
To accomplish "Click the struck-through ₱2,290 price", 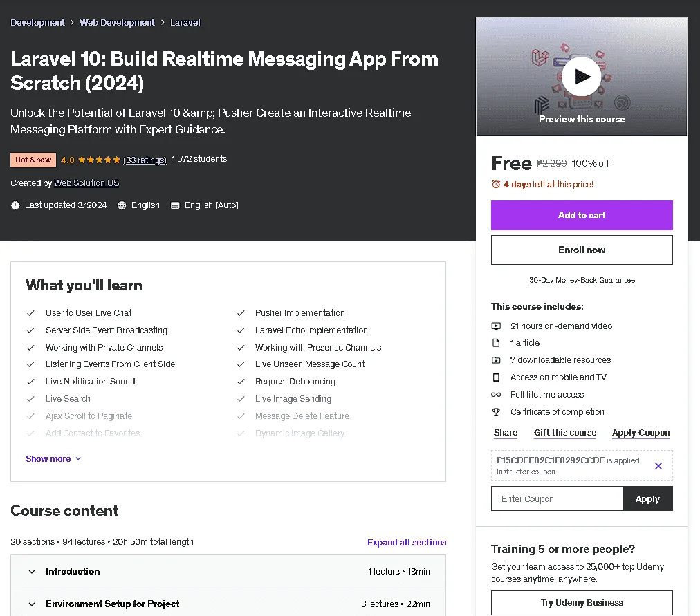I will [x=551, y=163].
